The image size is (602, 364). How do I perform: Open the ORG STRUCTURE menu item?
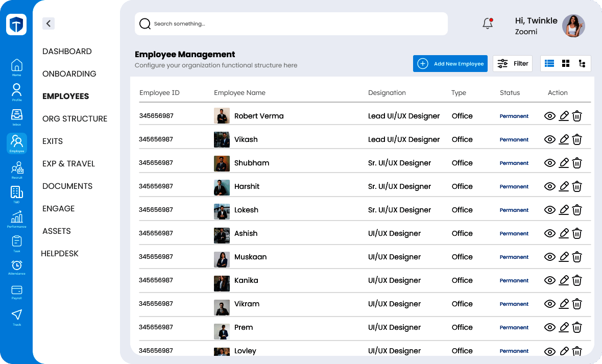pos(75,118)
